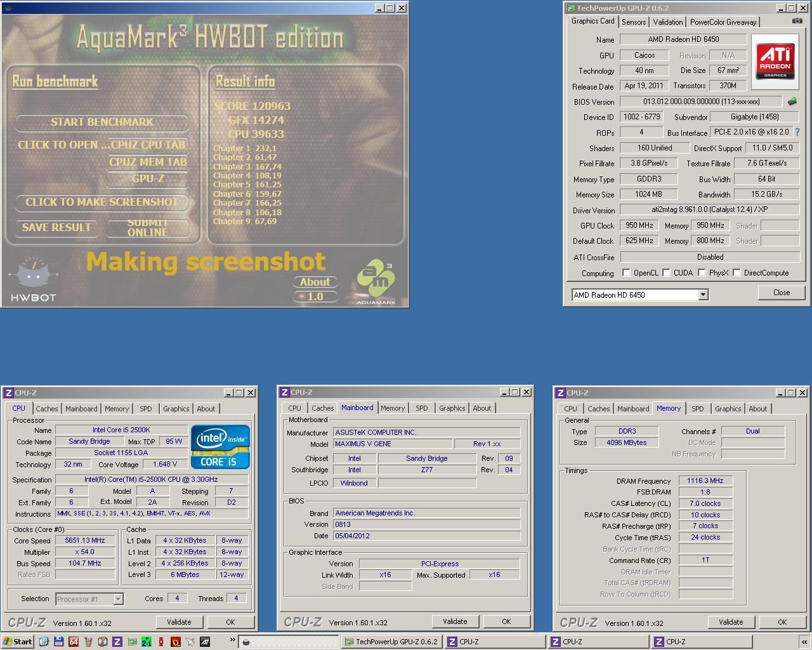The width and height of the screenshot is (812, 650).
Task: Open the PowerColor Giveaway tab
Action: point(723,22)
